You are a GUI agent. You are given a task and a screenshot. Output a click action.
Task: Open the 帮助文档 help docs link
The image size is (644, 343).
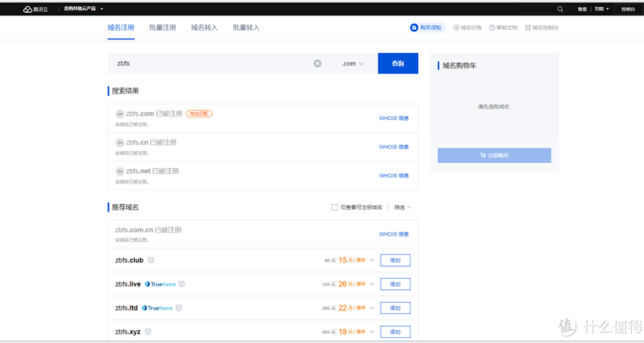point(503,27)
